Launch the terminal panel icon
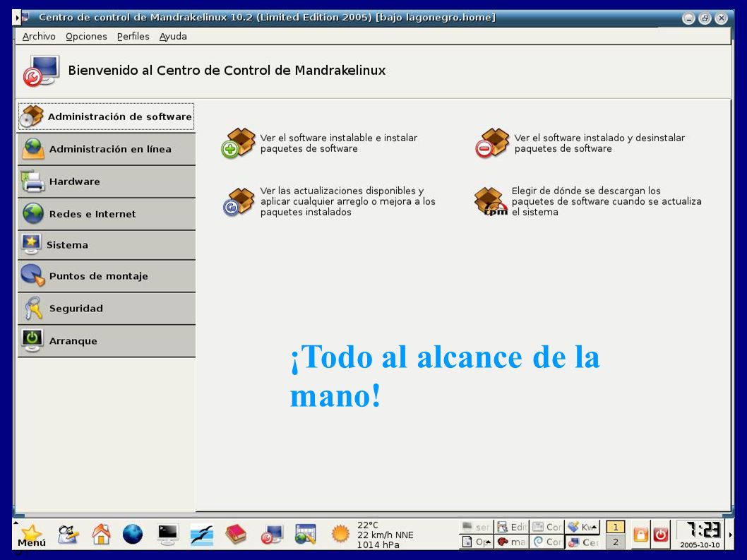747x560 pixels. pos(168,535)
